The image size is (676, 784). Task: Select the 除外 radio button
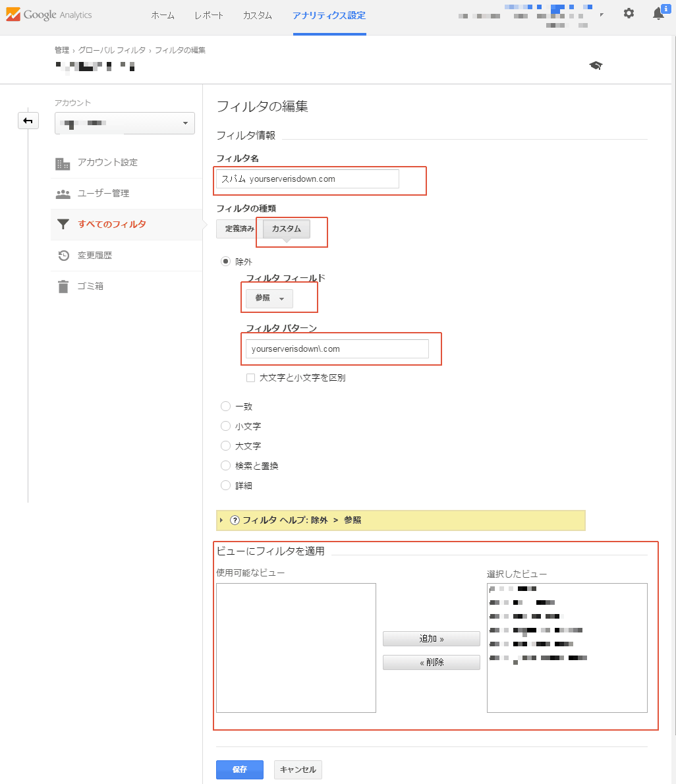[225, 261]
